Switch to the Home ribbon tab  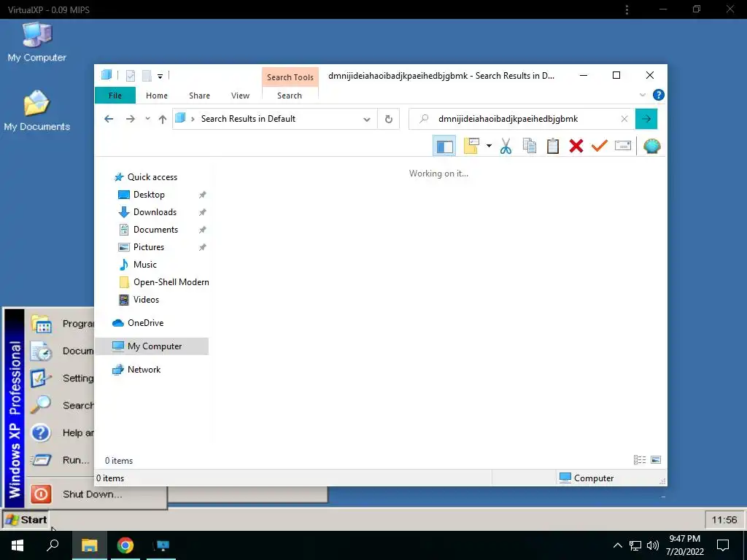157,96
